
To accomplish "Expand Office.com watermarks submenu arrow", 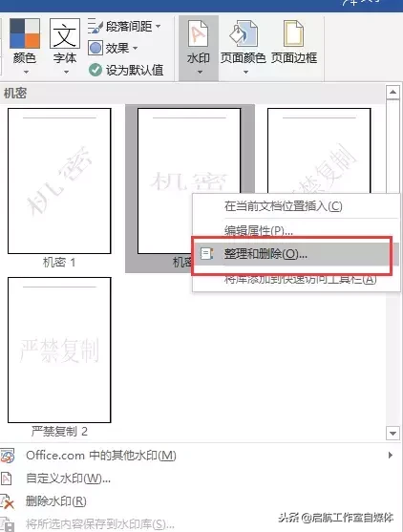I will [x=391, y=456].
